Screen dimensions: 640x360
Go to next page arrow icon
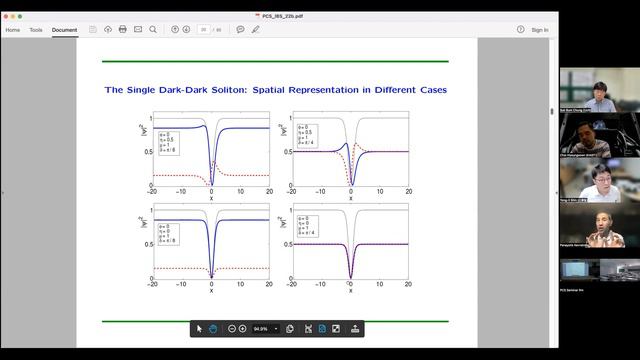186,29
